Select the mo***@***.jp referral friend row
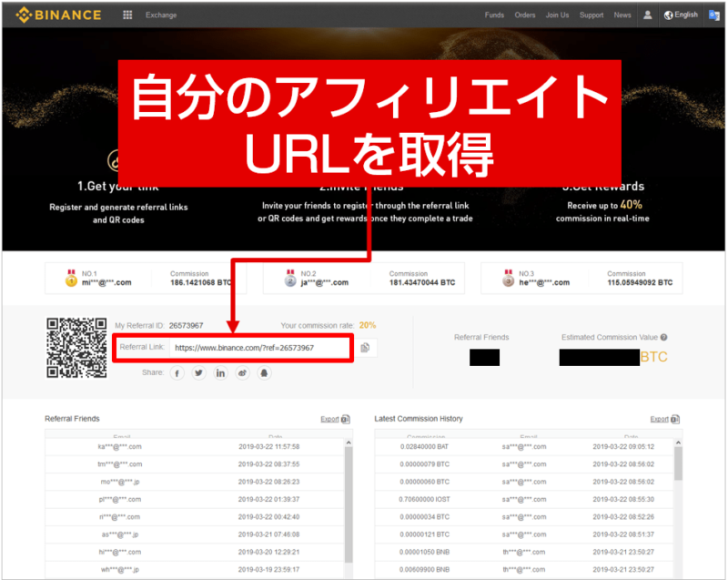The height and width of the screenshot is (580, 728). tap(195, 482)
